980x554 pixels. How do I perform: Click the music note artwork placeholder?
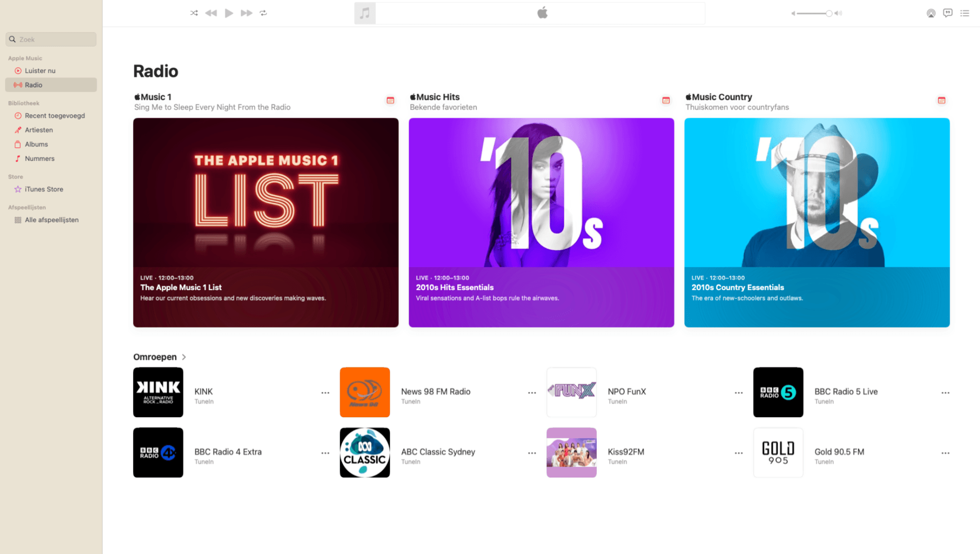coord(365,13)
